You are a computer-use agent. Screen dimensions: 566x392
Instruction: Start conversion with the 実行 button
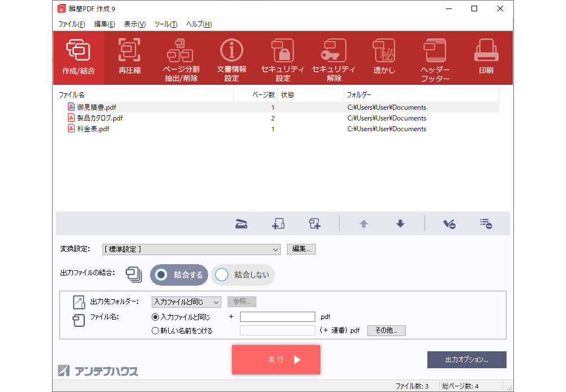click(276, 360)
